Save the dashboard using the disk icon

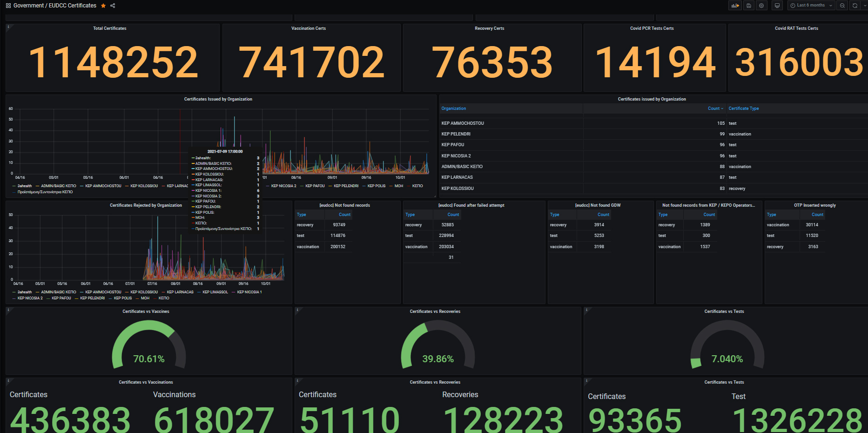748,6
